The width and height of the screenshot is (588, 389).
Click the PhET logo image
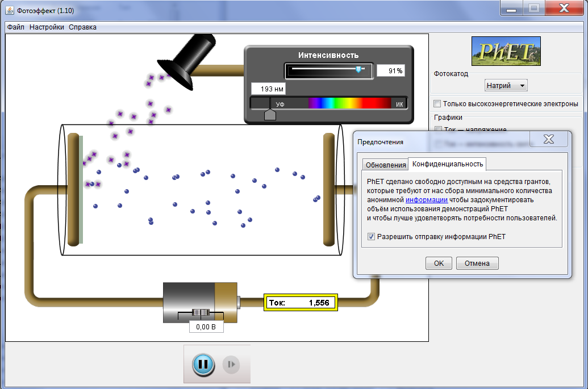(506, 51)
